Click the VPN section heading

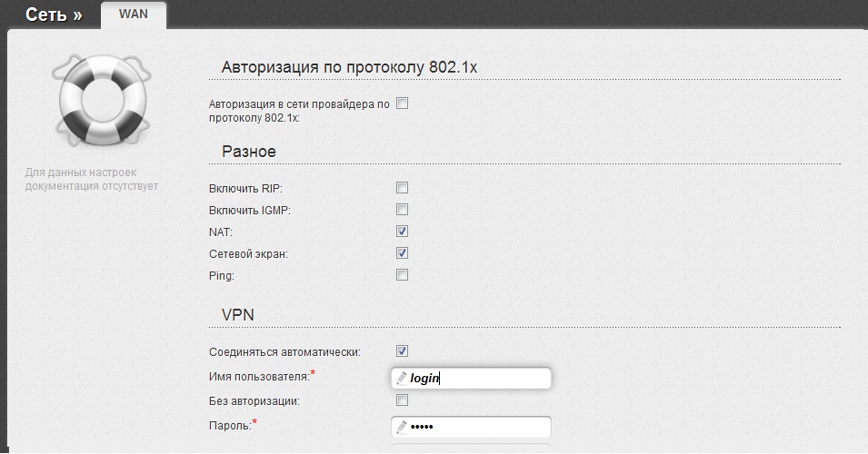click(x=238, y=314)
